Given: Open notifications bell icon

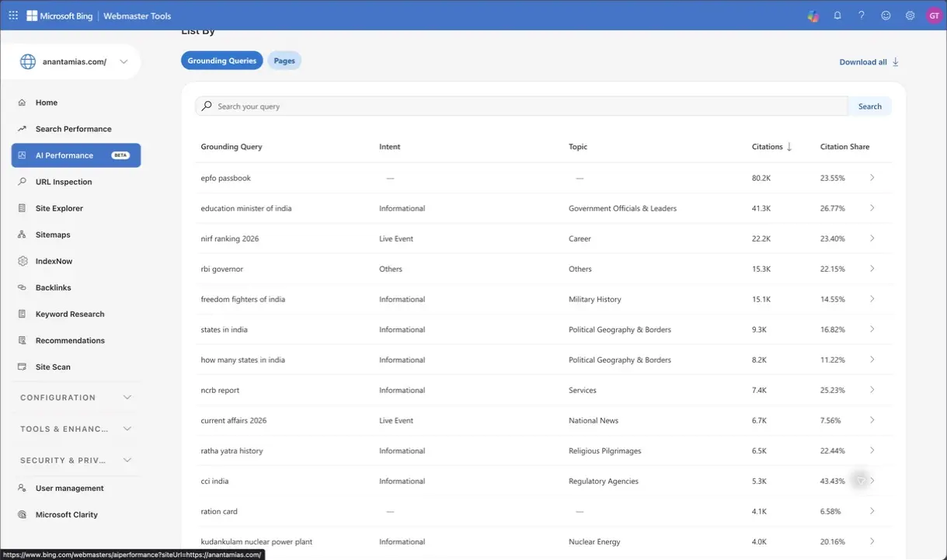Looking at the screenshot, I should (837, 16).
